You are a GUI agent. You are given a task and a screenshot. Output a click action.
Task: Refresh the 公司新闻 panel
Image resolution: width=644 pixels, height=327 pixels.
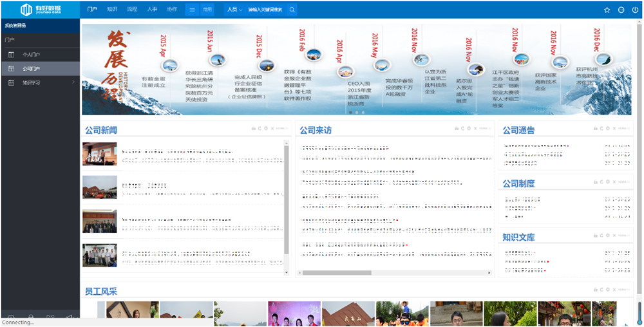coord(260,129)
